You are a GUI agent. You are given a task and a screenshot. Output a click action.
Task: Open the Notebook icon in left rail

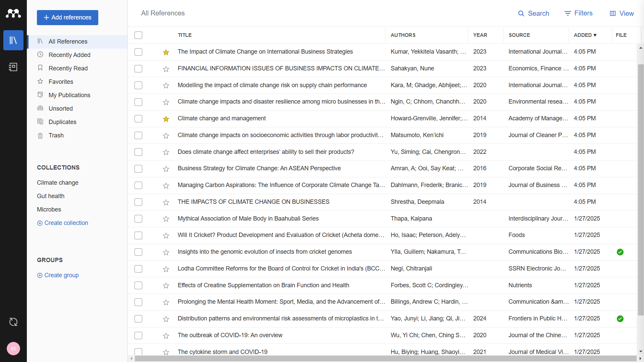[13, 67]
